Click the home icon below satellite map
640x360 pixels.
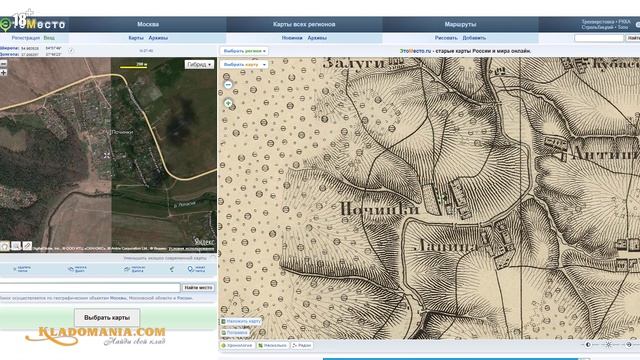click(5, 246)
